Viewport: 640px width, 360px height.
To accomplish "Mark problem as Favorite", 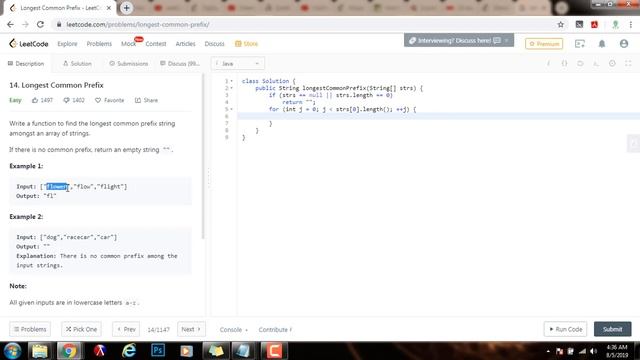I will pyautogui.click(x=109, y=100).
